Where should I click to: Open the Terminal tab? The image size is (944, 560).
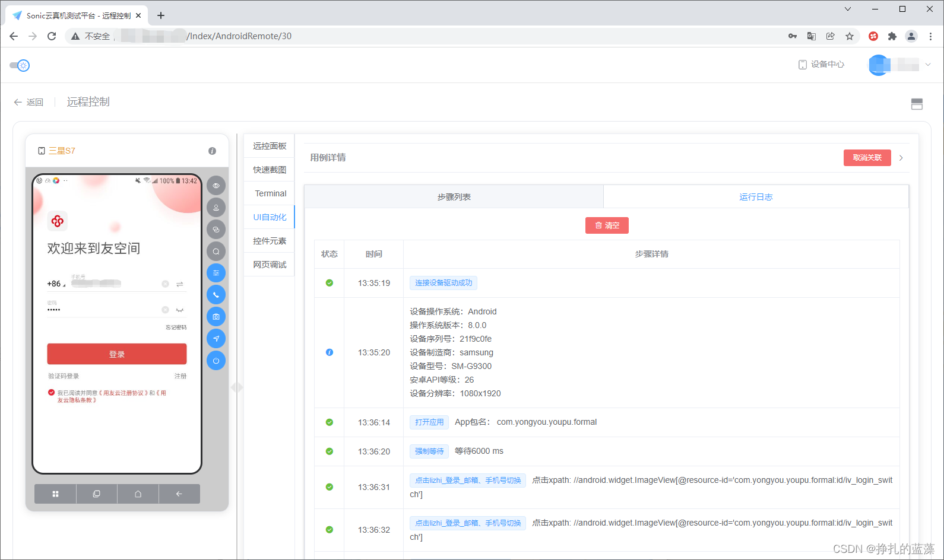tap(270, 193)
